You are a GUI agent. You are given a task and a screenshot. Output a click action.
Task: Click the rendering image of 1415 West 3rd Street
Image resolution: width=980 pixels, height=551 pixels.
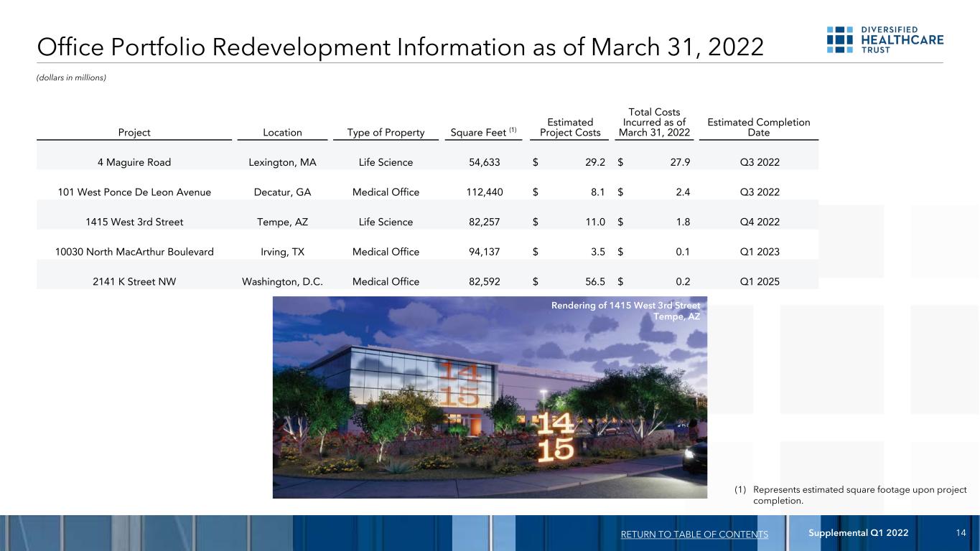pos(490,397)
